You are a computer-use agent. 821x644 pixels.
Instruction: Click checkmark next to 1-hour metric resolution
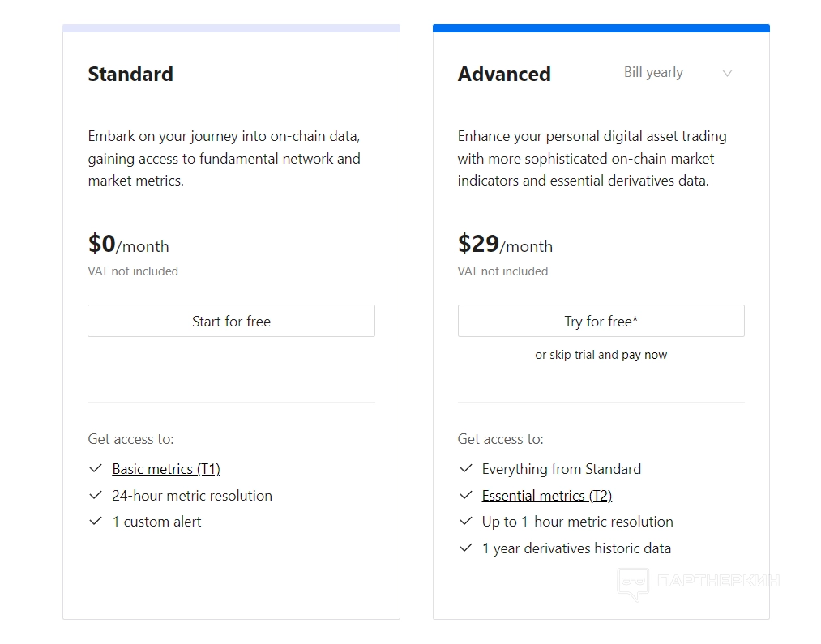point(465,522)
